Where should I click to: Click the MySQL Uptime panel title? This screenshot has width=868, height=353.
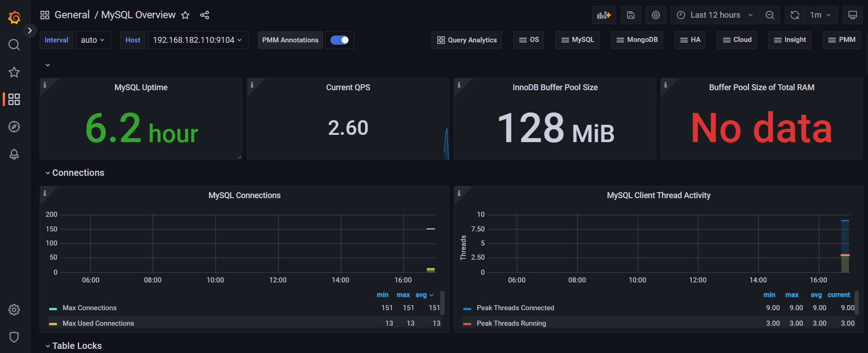[x=141, y=87]
